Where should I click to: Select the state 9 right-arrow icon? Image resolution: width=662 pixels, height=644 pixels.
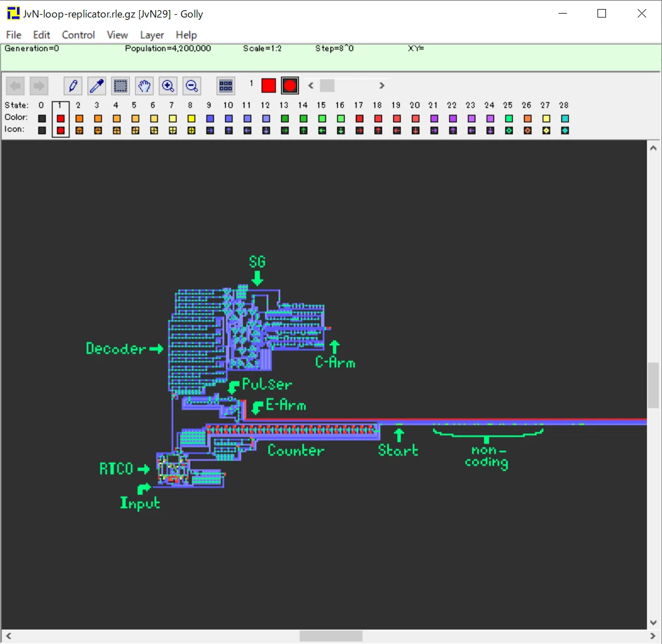210,131
